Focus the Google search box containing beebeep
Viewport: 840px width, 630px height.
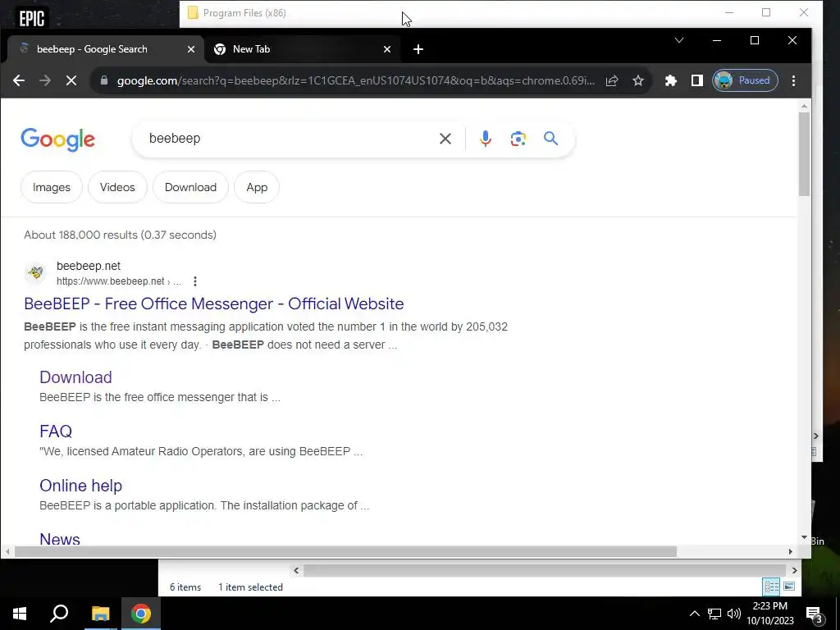click(x=290, y=139)
